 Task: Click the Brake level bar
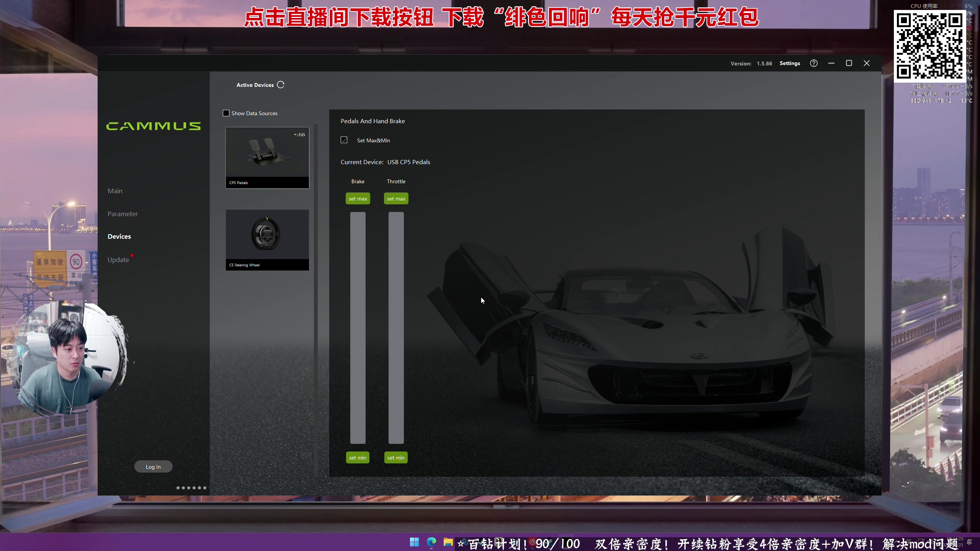358,328
